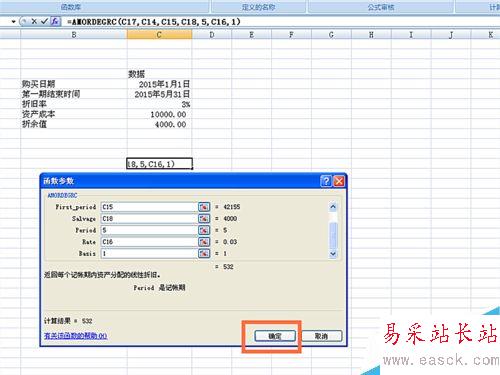This screenshot has width=500, height=375.
Task: Select column B header
Action: pos(74,34)
